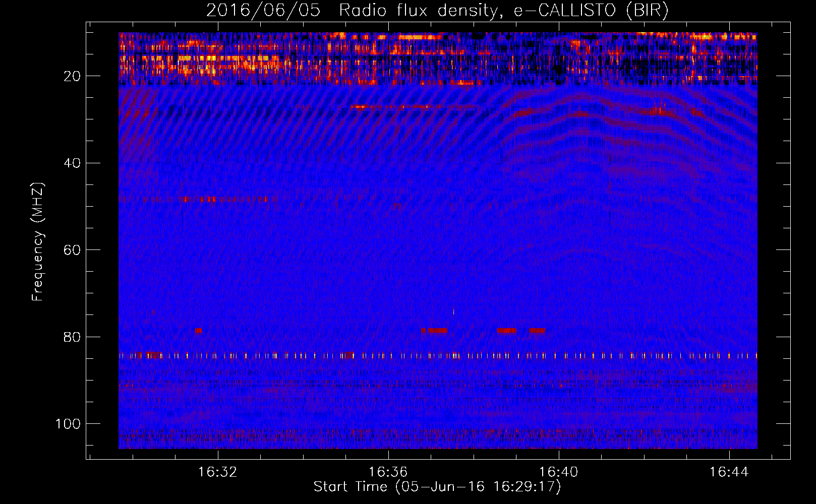Screen dimensions: 816x504
Task: Click the plot title 'Radio flux density, e-CALLISTO (BIR)'
Action: (503, 11)
